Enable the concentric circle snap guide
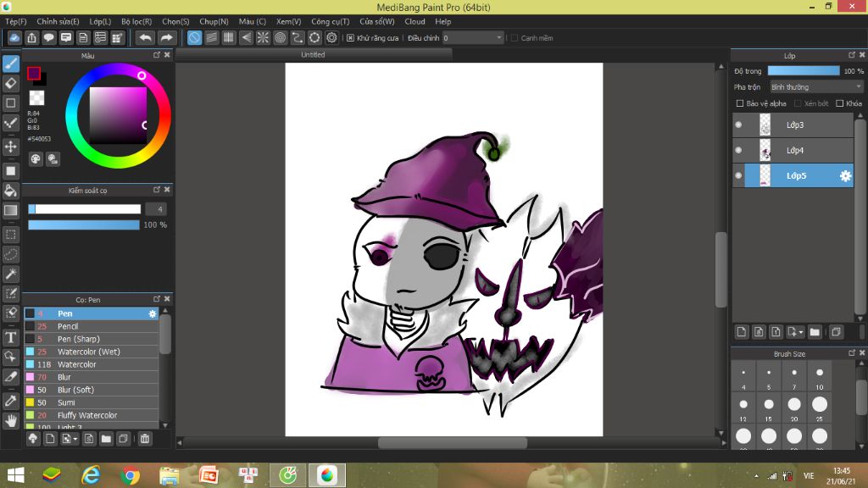The image size is (868, 488). [280, 37]
